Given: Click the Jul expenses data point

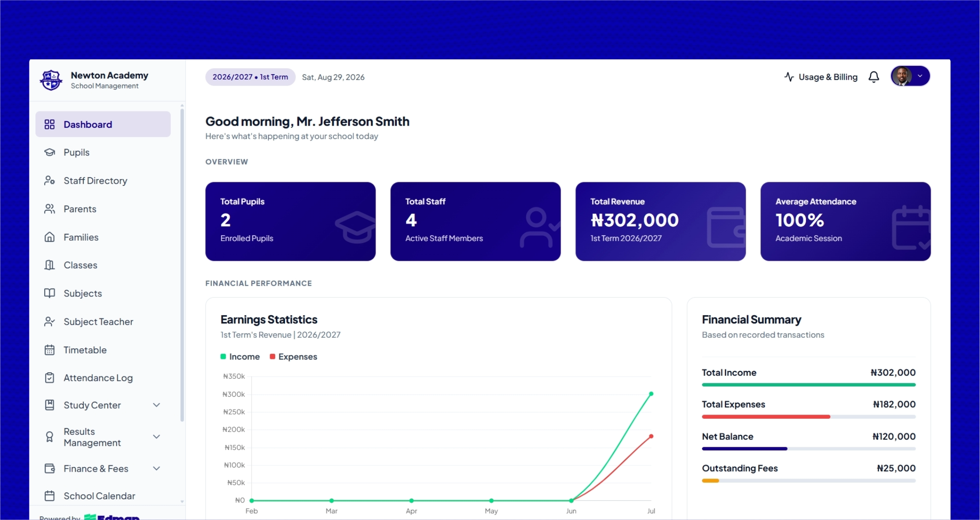Looking at the screenshot, I should point(651,436).
